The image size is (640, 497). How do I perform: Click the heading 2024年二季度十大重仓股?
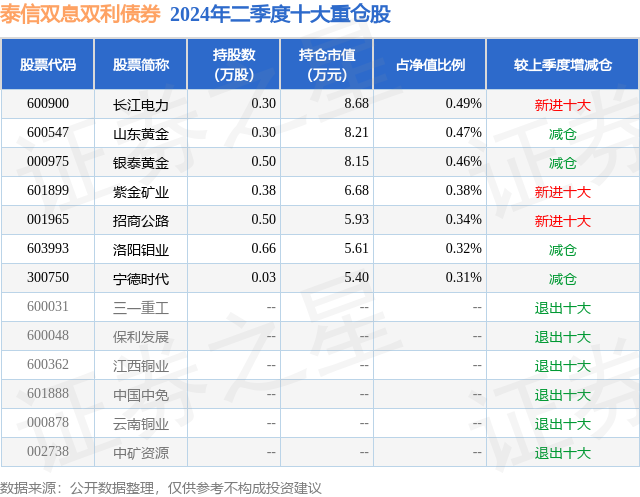pyautogui.click(x=280, y=15)
